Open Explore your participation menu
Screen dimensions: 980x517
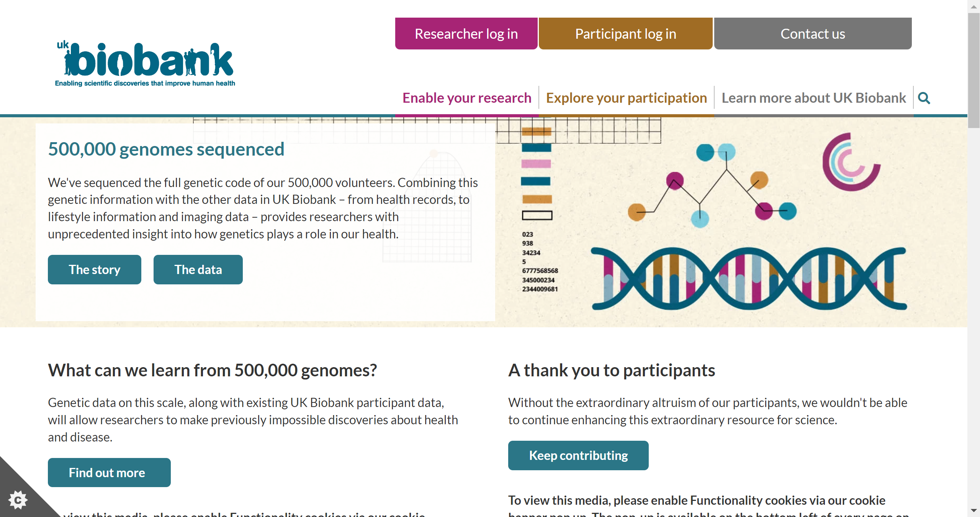[626, 98]
